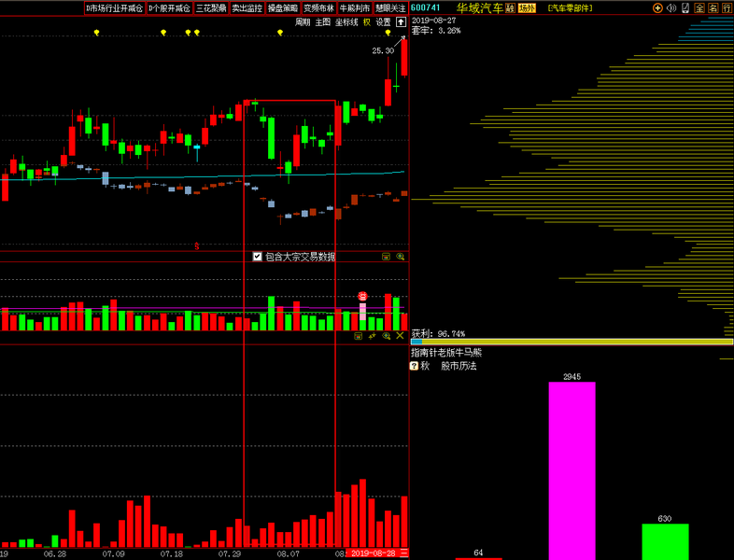Viewport: 734px width, 560px height.
Task: Toggle the 权 adjustment option
Action: click(367, 21)
